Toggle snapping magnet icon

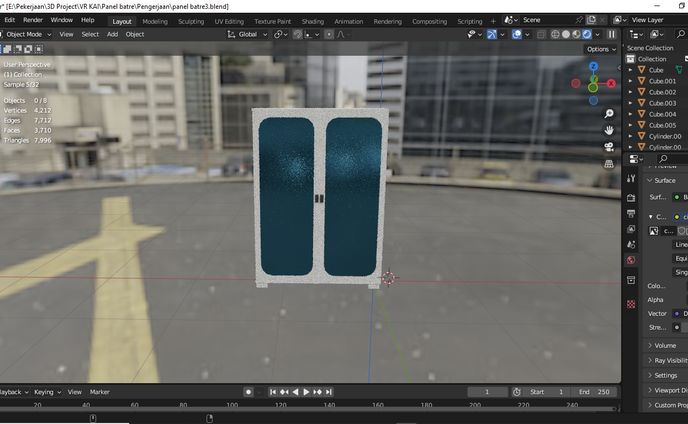297,34
